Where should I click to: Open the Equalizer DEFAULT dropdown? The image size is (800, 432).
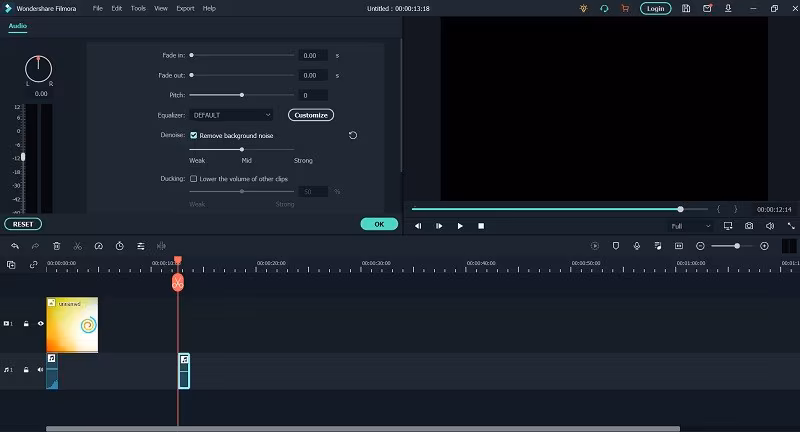(x=231, y=115)
